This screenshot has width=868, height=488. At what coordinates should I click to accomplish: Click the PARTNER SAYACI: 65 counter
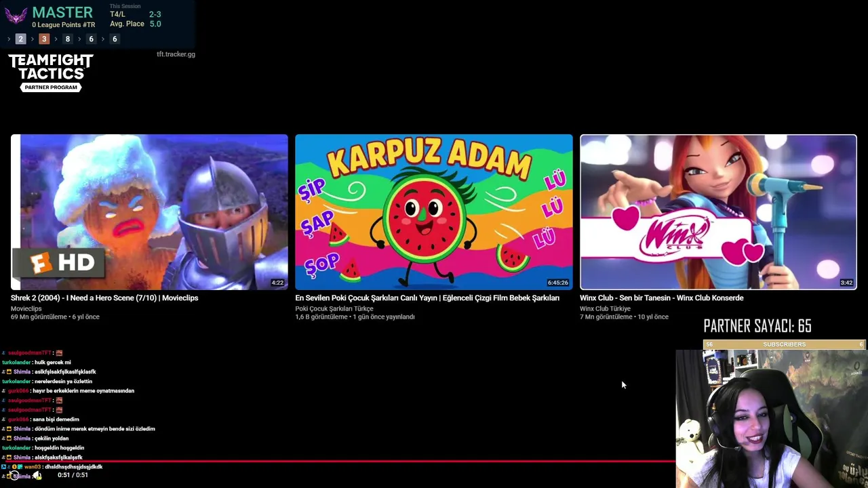tap(757, 327)
